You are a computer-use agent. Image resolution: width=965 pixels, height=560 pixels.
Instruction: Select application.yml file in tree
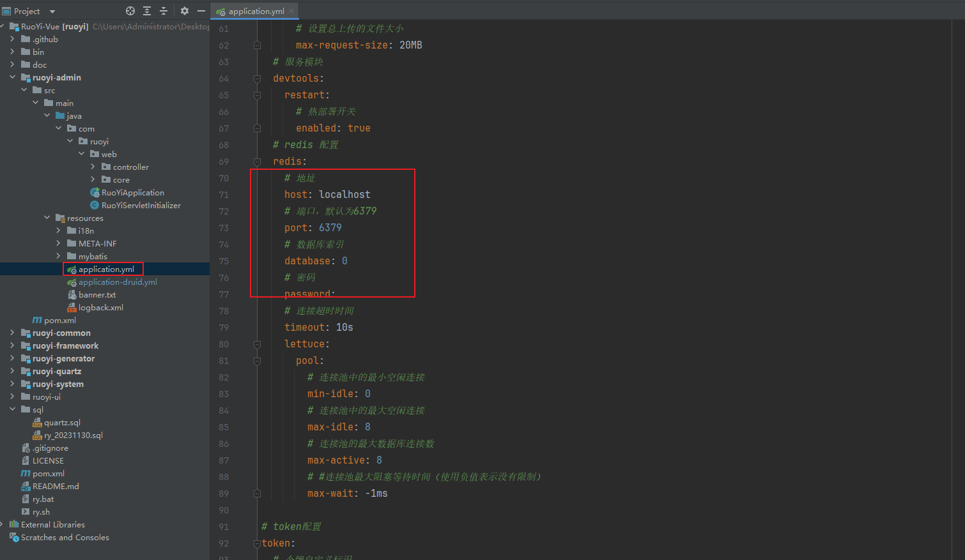tap(106, 269)
